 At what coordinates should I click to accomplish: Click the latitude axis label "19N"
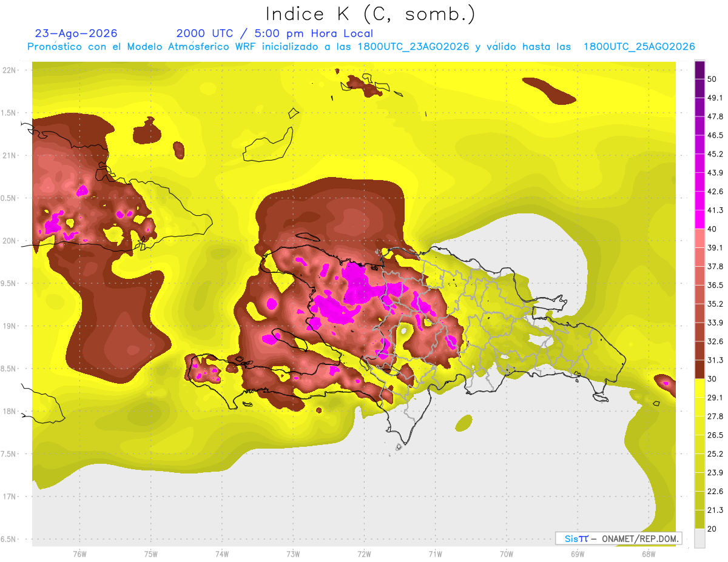(10, 326)
